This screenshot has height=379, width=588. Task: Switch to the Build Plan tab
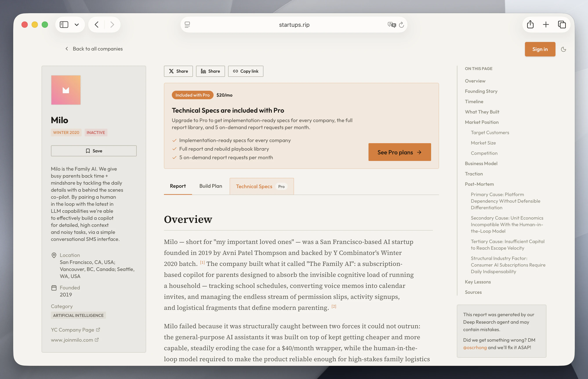point(211,186)
